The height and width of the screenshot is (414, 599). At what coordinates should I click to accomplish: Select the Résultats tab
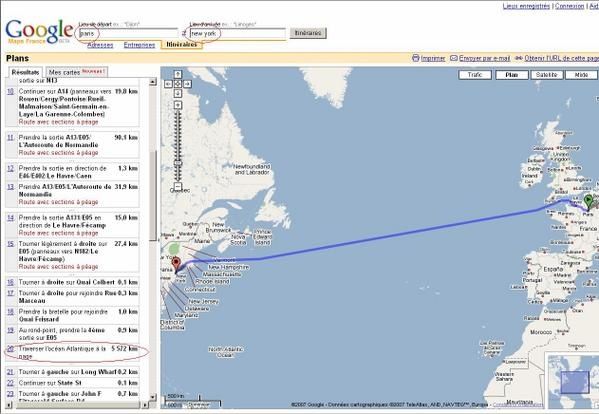pos(25,72)
